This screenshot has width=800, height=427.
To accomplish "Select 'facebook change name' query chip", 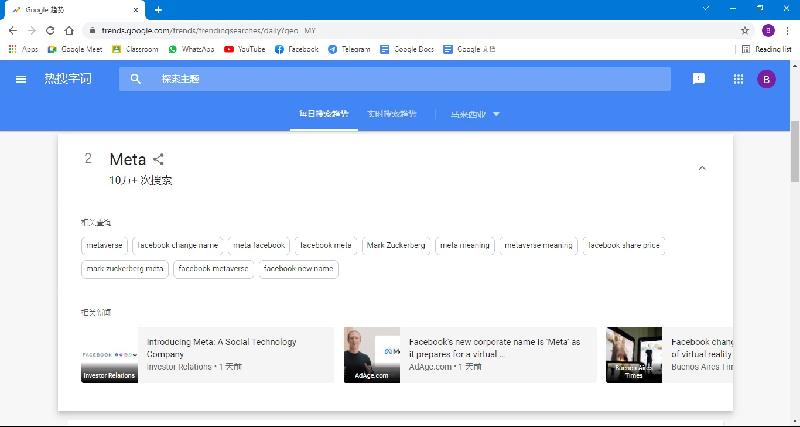I will (x=178, y=245).
